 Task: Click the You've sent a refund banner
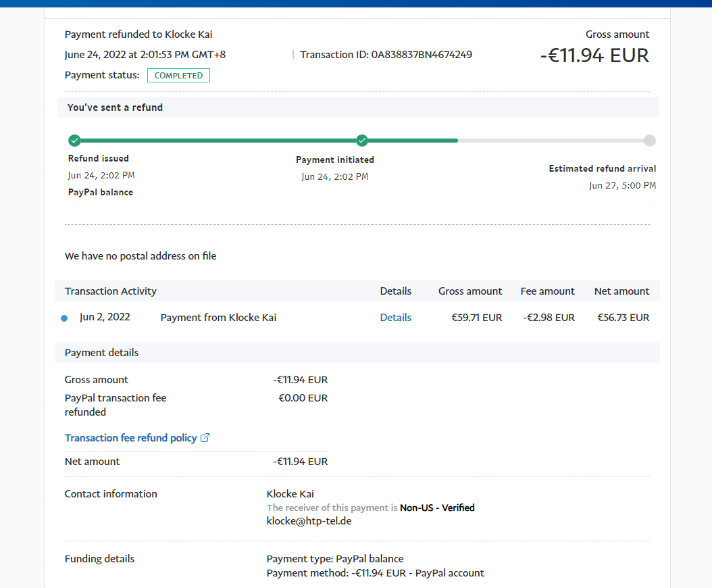[115, 107]
